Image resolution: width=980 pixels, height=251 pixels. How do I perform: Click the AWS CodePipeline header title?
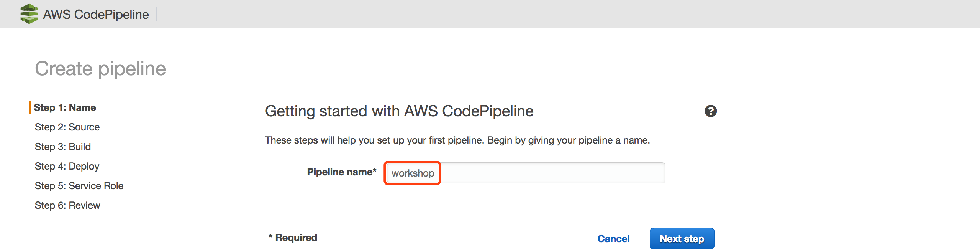(x=96, y=15)
